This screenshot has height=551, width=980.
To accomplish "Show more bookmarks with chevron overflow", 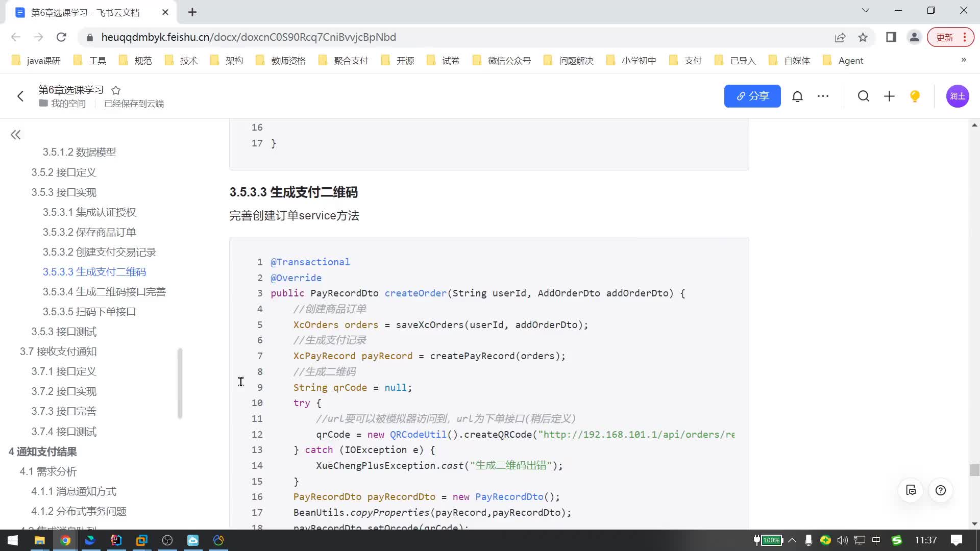I will [964, 60].
